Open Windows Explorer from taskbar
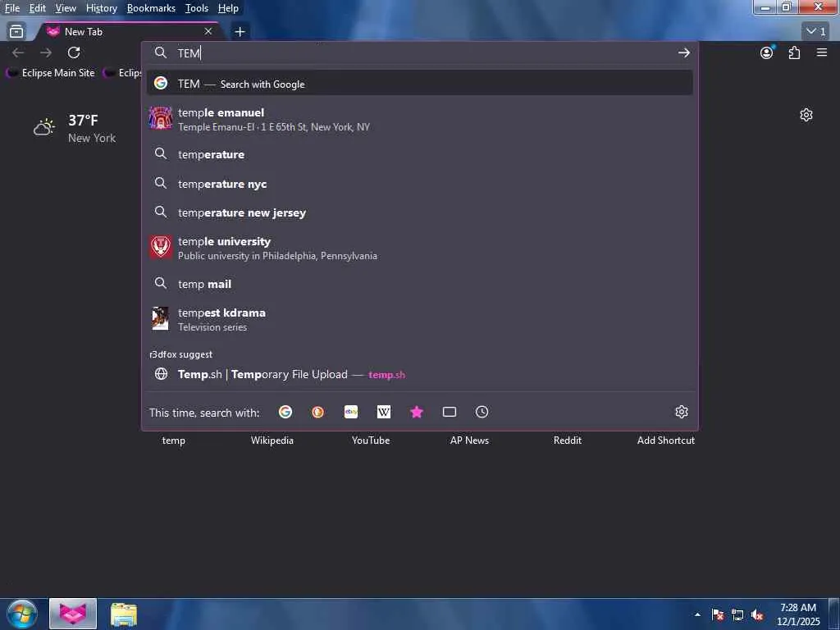 [x=124, y=614]
